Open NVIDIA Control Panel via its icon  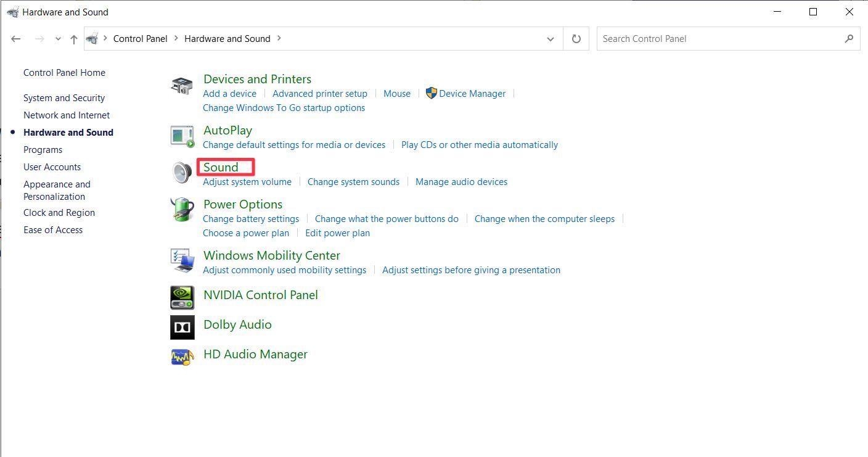182,297
